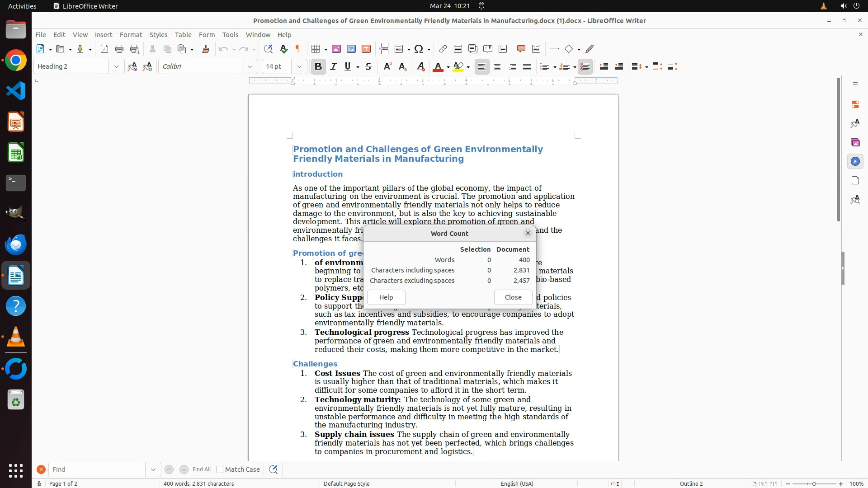Toggle Bold formatting button
This screenshot has height=488, width=868.
[318, 66]
